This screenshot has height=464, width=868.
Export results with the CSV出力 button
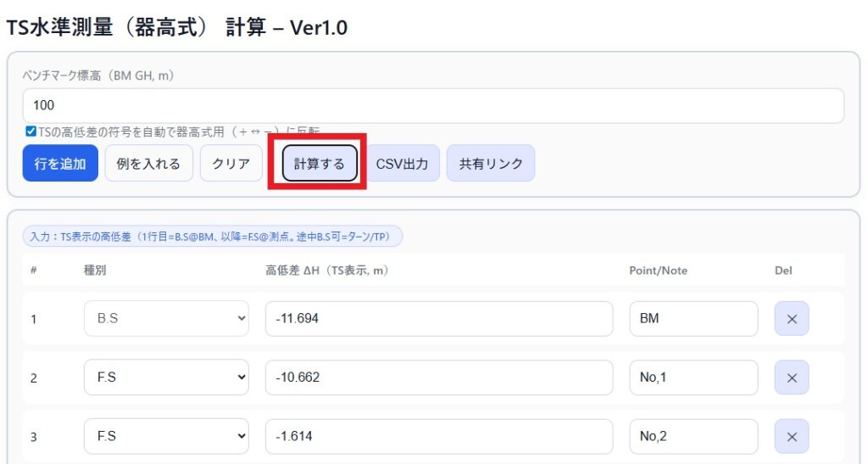[x=402, y=164]
